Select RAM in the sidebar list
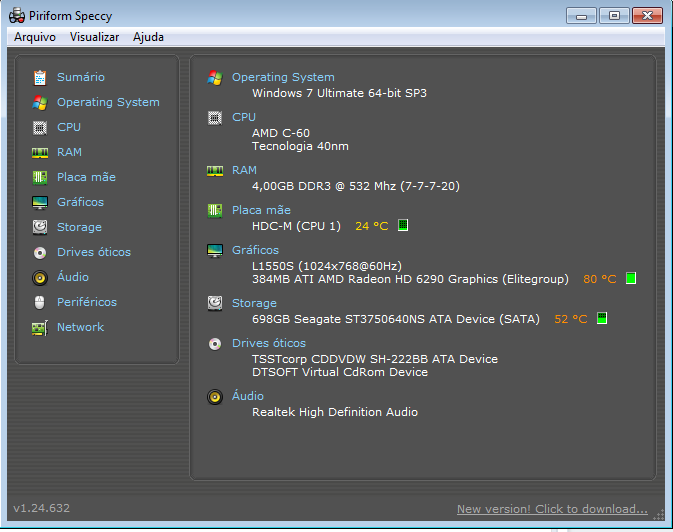Screen dimensions: 673x532 point(70,152)
